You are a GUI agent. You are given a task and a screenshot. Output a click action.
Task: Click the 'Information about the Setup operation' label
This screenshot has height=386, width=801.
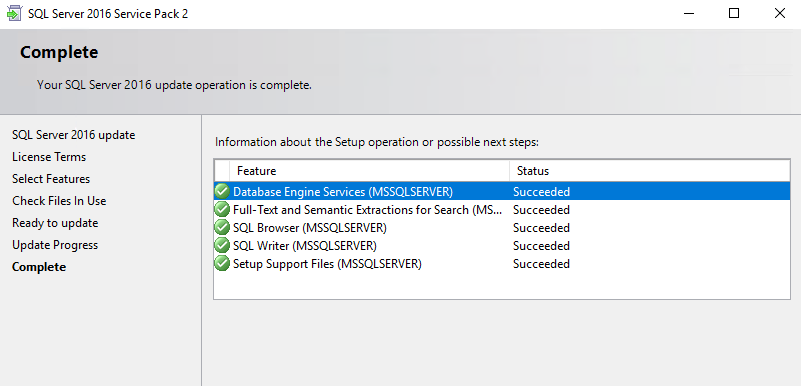click(x=377, y=142)
